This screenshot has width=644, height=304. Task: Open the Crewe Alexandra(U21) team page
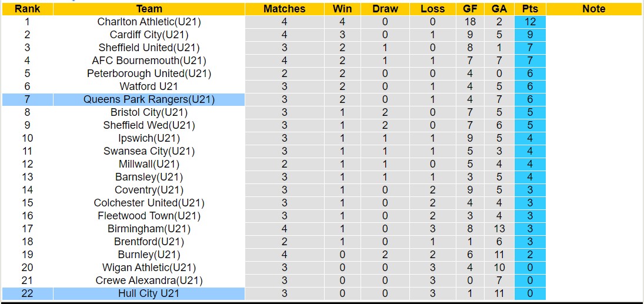click(149, 280)
